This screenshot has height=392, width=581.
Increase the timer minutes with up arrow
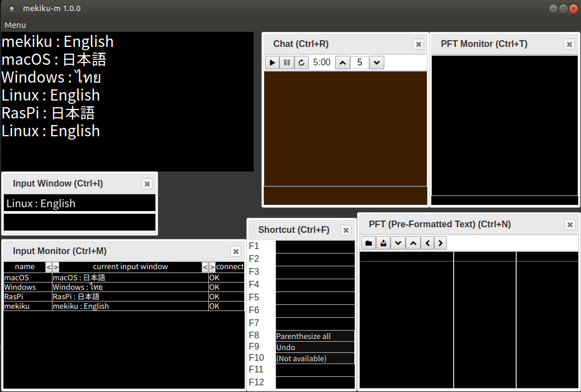pos(343,63)
